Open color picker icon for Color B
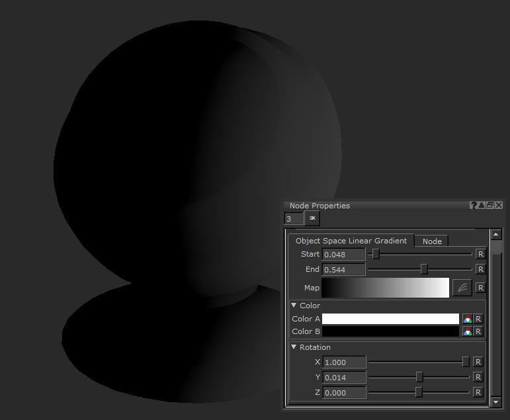The height and width of the screenshot is (420, 510). pyautogui.click(x=467, y=331)
